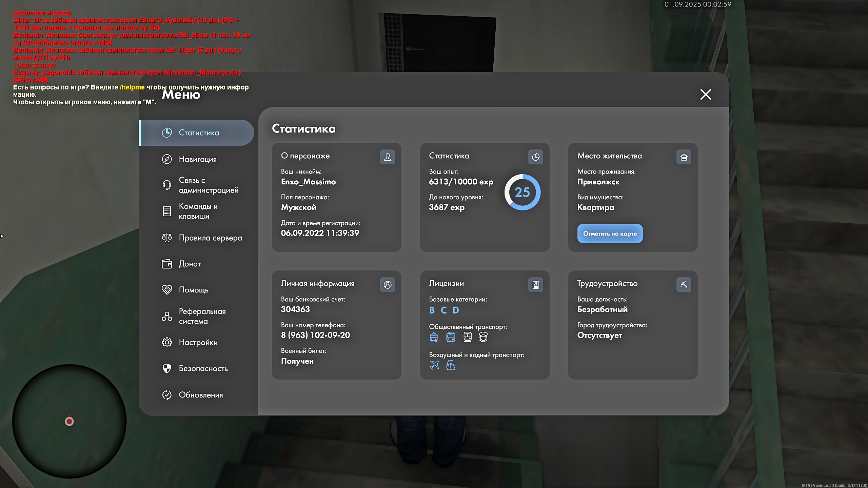This screenshot has width=868, height=488.
Task: Click the account icon in Личная информация
Action: point(388,285)
